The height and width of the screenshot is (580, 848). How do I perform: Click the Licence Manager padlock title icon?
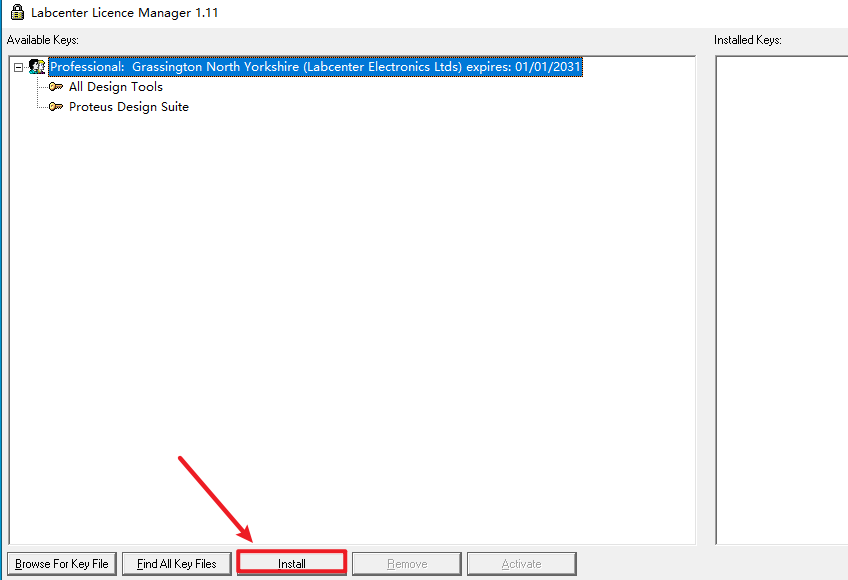tap(17, 12)
